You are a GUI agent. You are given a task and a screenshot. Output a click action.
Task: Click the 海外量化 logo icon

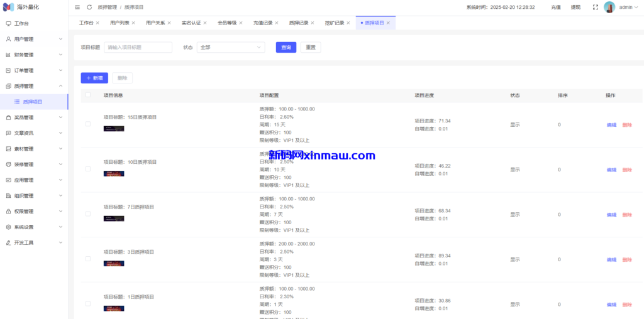(x=9, y=8)
